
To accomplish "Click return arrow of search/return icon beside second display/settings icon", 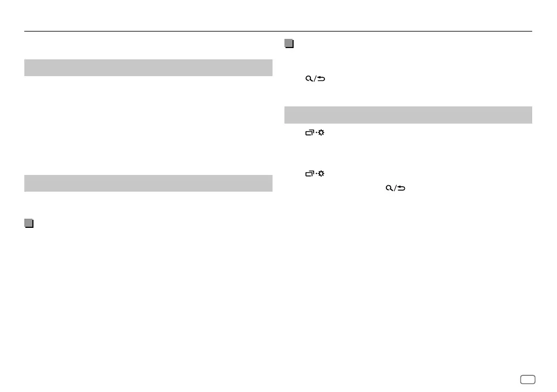I will (x=401, y=188).
